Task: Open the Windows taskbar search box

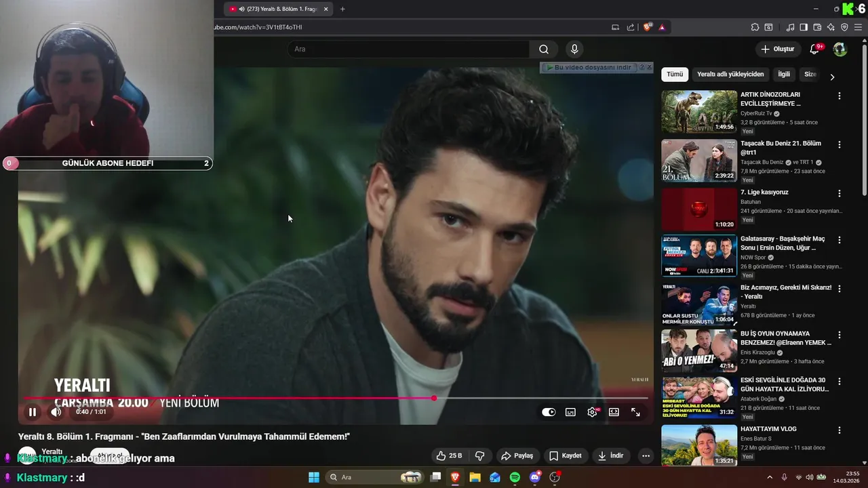Action: [374, 477]
